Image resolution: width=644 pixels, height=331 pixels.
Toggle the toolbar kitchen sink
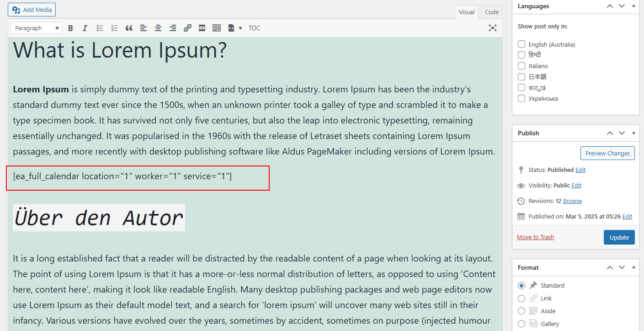click(217, 28)
